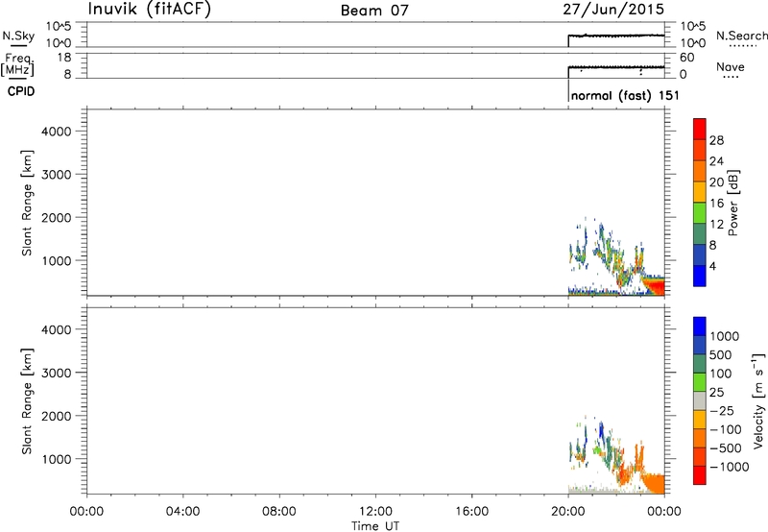The width and height of the screenshot is (768, 532).
Task: Select the Velocity panel's "Slant Range [km]" axis title
Action: point(27,401)
